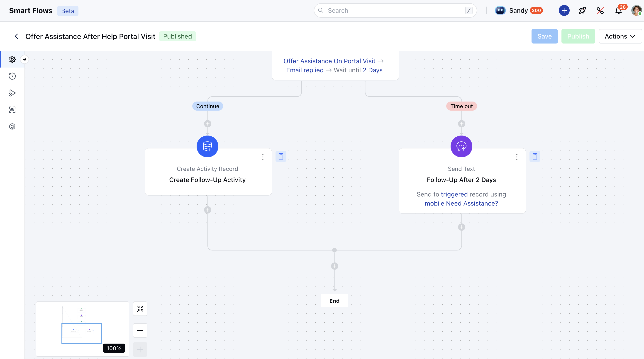The width and height of the screenshot is (644, 359).
Task: Open the Actions dropdown
Action: click(620, 36)
